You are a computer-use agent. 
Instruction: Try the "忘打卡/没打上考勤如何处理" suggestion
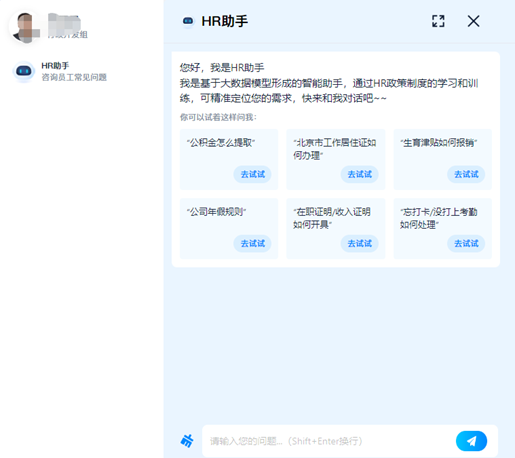[x=466, y=244]
